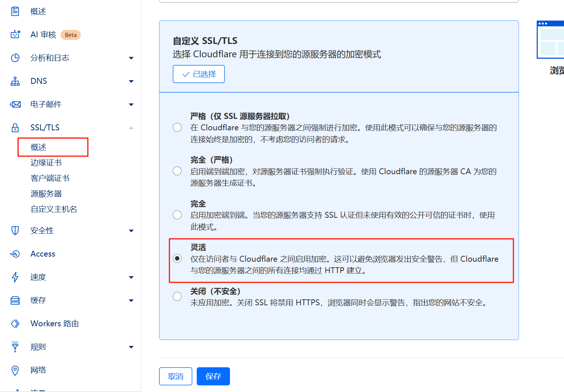Click the 自定义 SSL/TLS heading
The width and height of the screenshot is (564, 392).
tap(205, 41)
